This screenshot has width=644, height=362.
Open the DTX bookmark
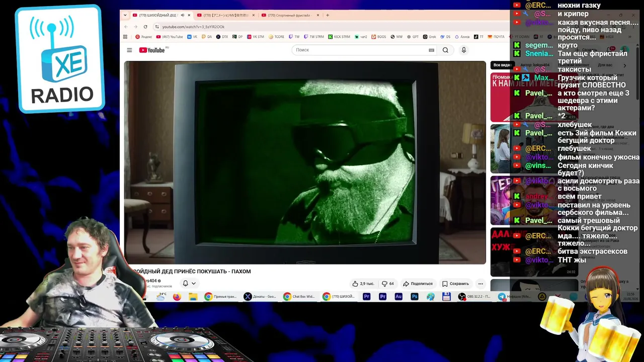[x=222, y=37]
